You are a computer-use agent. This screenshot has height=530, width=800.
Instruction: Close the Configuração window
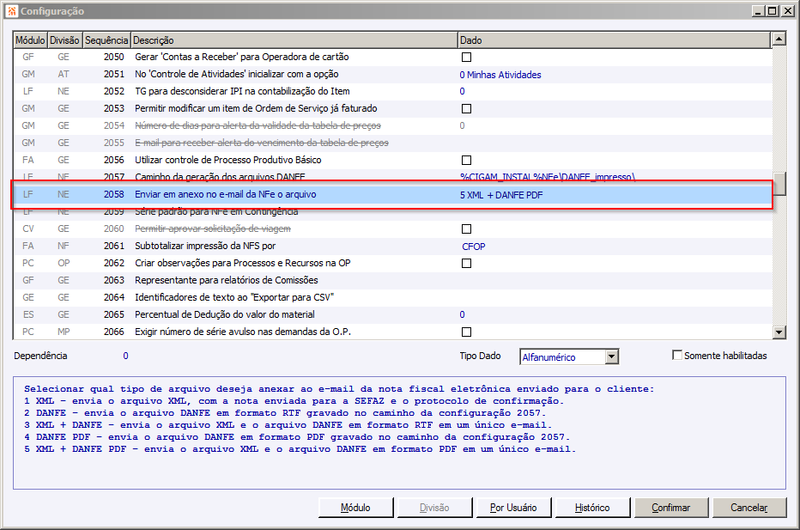pyautogui.click(x=787, y=11)
